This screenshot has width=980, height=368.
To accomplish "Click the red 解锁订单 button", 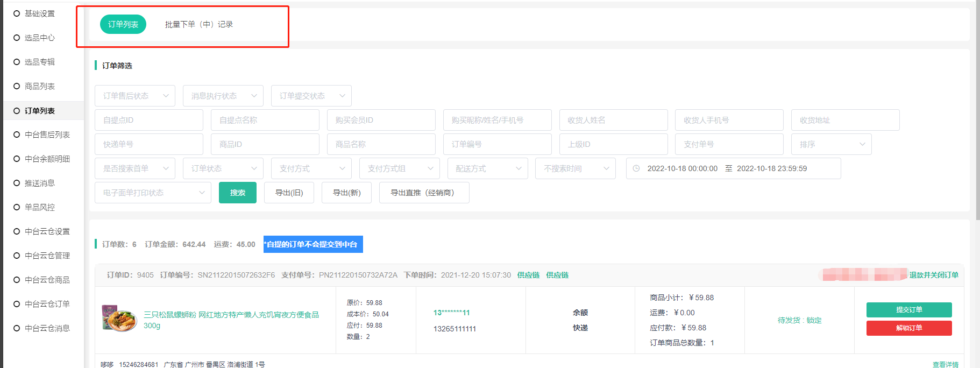I will click(908, 328).
